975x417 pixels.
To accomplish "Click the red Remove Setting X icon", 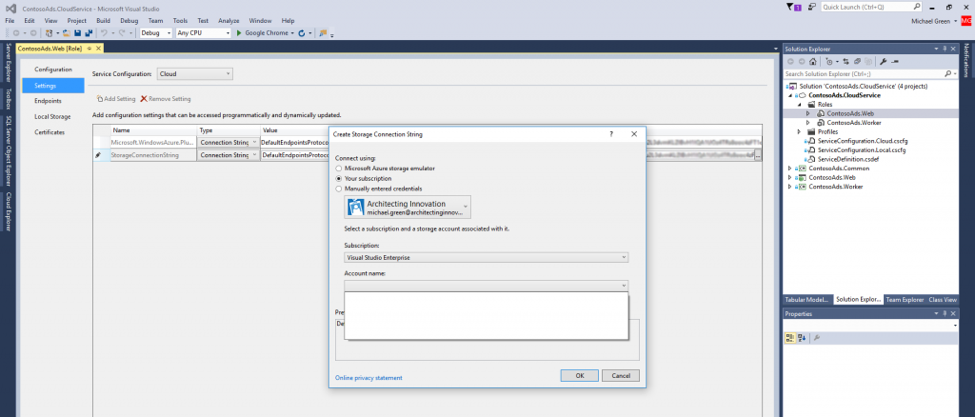I will pos(144,99).
